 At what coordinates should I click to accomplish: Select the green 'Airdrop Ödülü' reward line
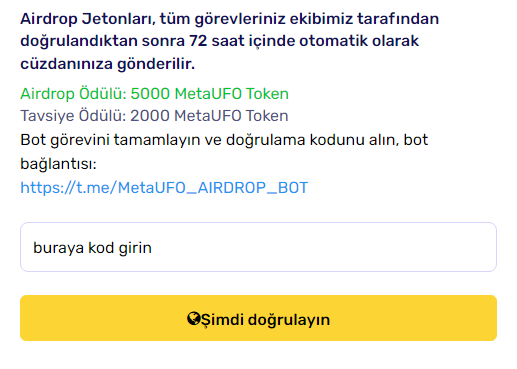(x=154, y=94)
